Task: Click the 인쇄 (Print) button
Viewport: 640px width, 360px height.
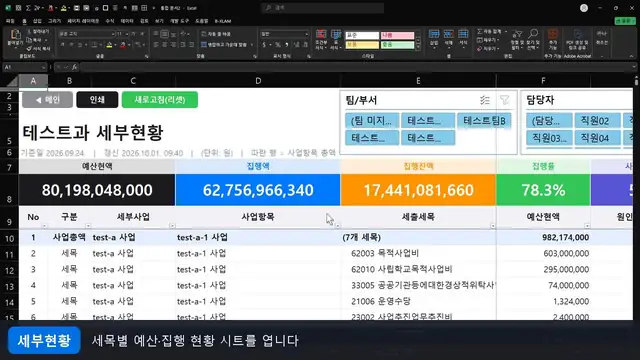Action: click(97, 100)
